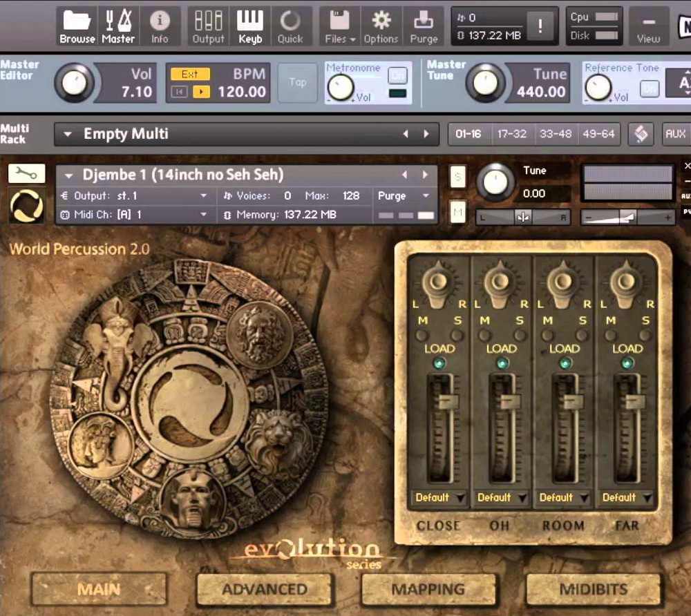Open the Files menu
The height and width of the screenshot is (616, 691).
pos(340,26)
